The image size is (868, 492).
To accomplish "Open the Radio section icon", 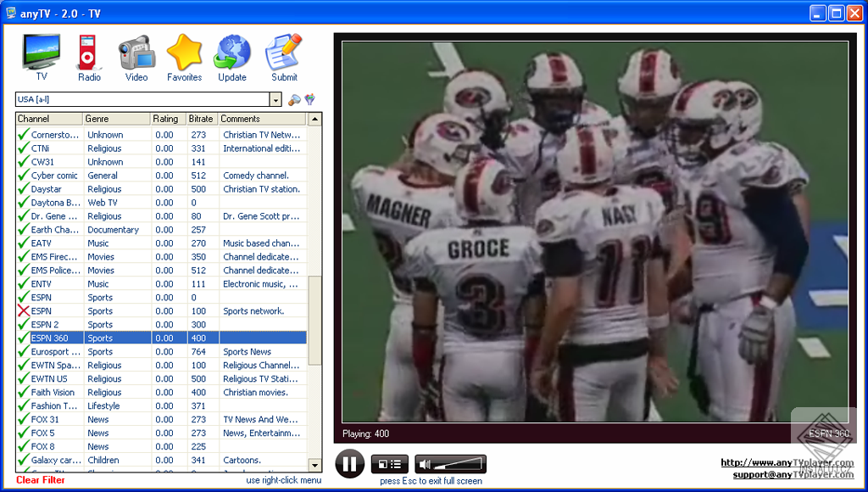I will (x=87, y=52).
